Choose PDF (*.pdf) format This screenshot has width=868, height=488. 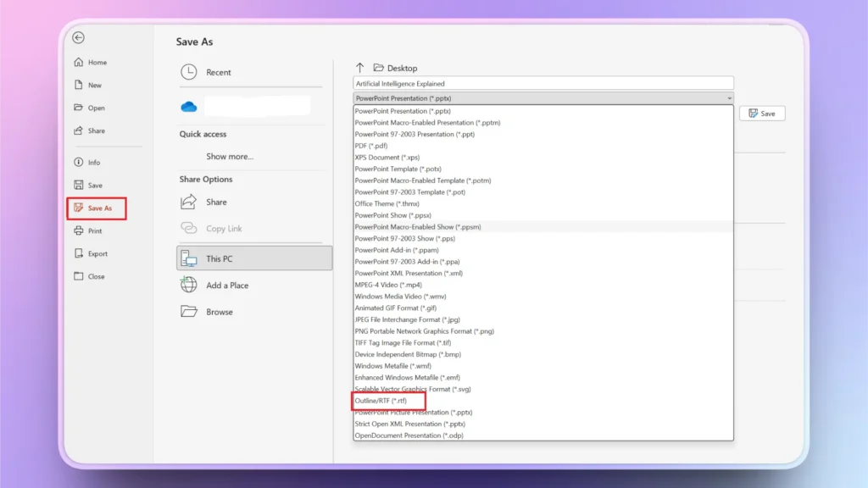click(543, 146)
